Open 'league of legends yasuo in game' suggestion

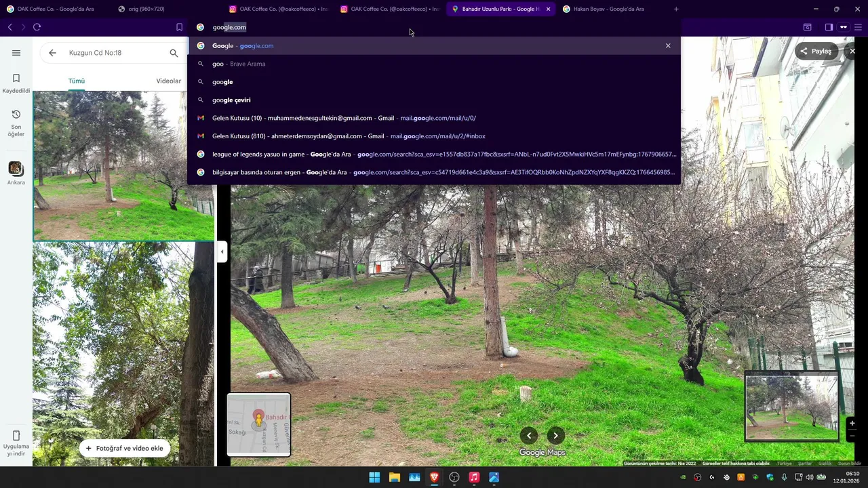(434, 154)
